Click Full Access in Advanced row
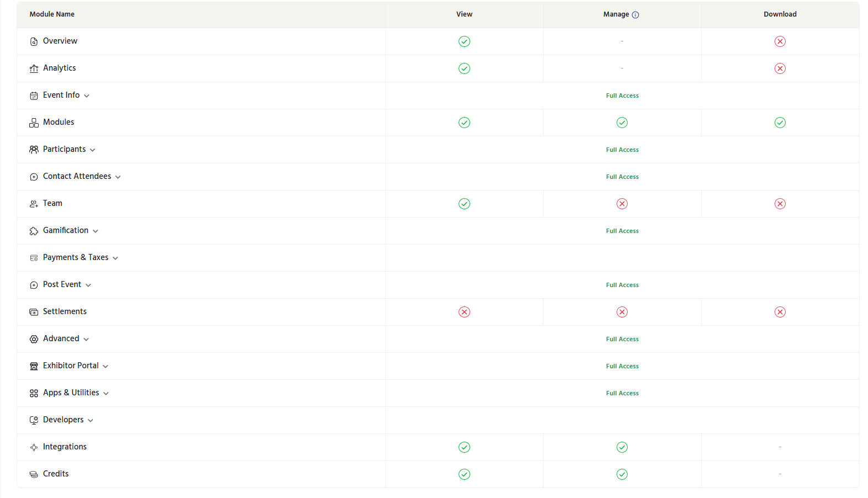This screenshot has height=498, width=868. (x=622, y=339)
